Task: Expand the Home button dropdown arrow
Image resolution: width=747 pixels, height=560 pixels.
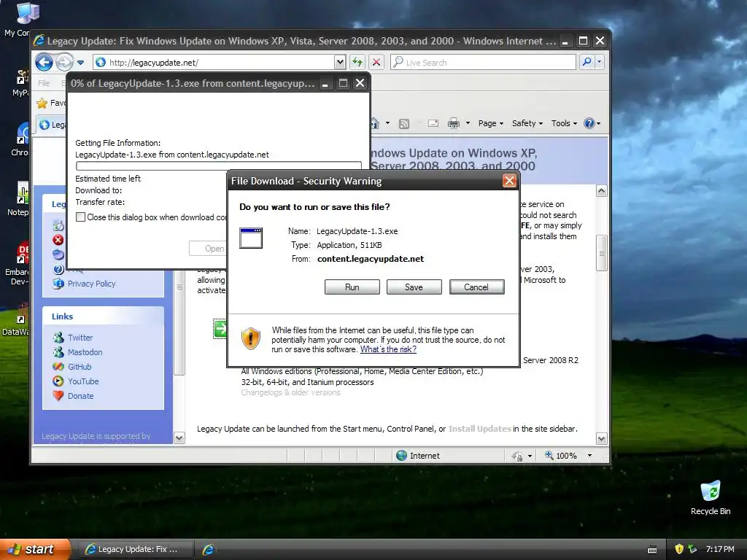Action: point(387,123)
